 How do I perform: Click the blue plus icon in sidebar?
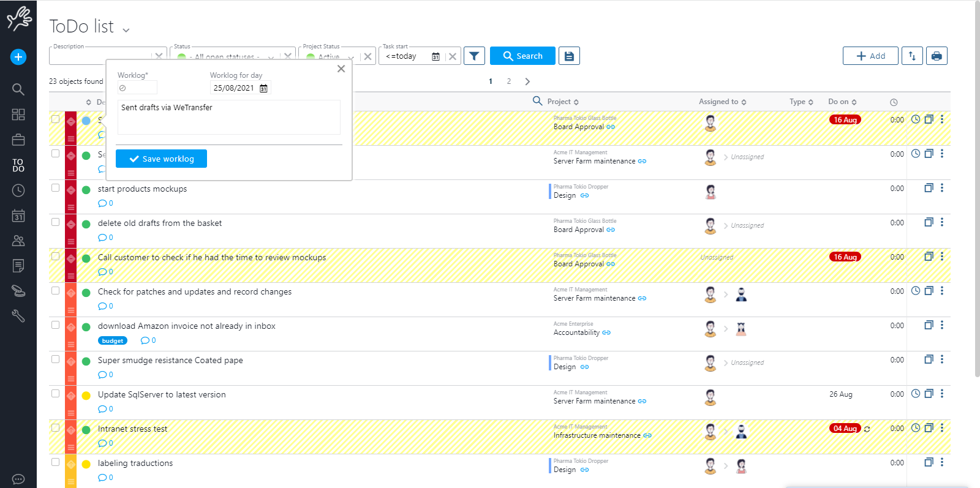(x=18, y=57)
